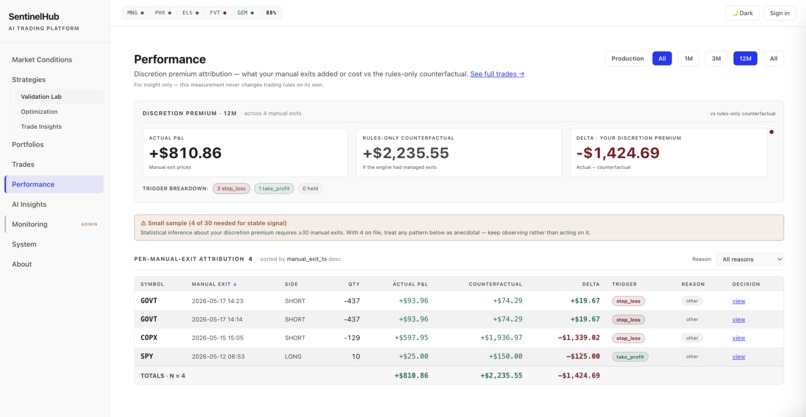
Task: Click the -$1,424.69 discretion premium card
Action: [x=668, y=153]
